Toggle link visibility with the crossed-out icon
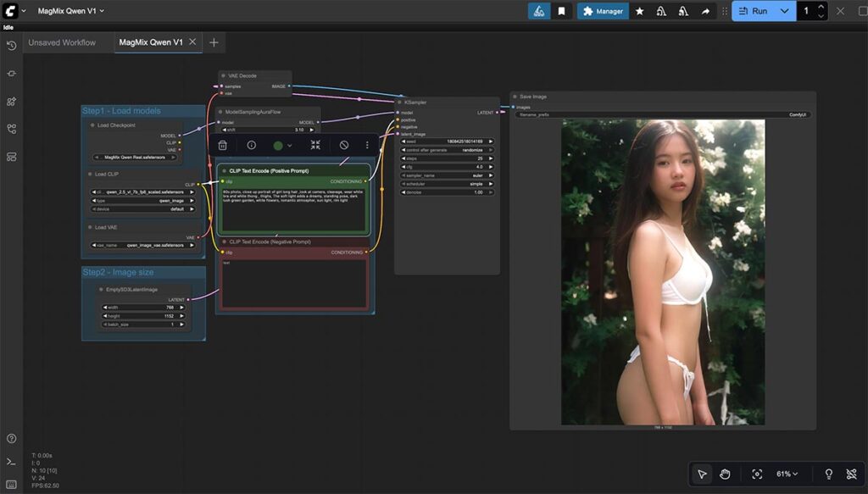Viewport: 868px width, 494px height. point(851,474)
